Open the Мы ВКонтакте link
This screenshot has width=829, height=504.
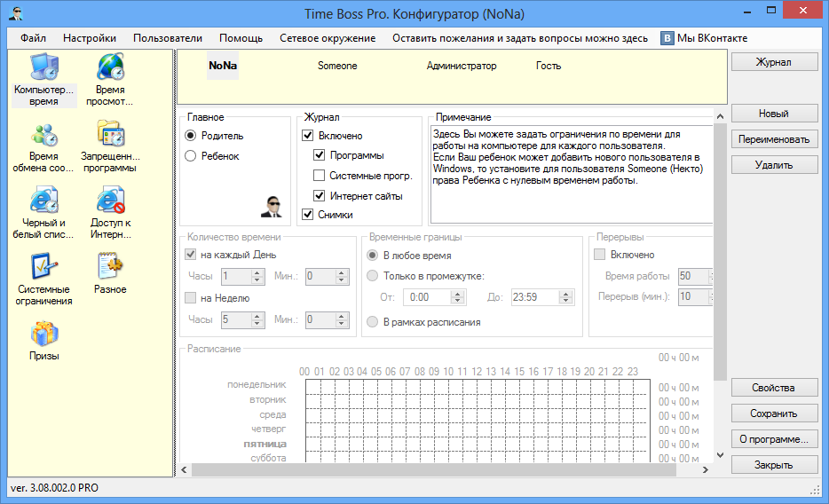click(x=712, y=38)
